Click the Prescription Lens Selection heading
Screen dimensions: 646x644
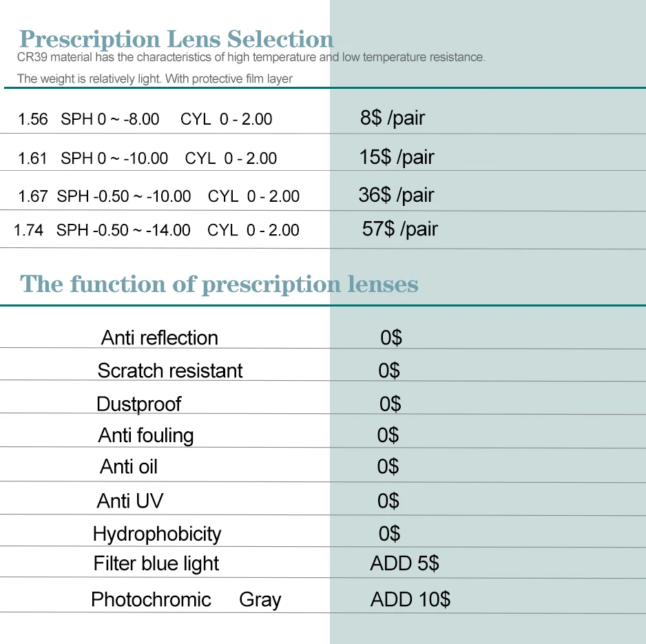point(176,39)
